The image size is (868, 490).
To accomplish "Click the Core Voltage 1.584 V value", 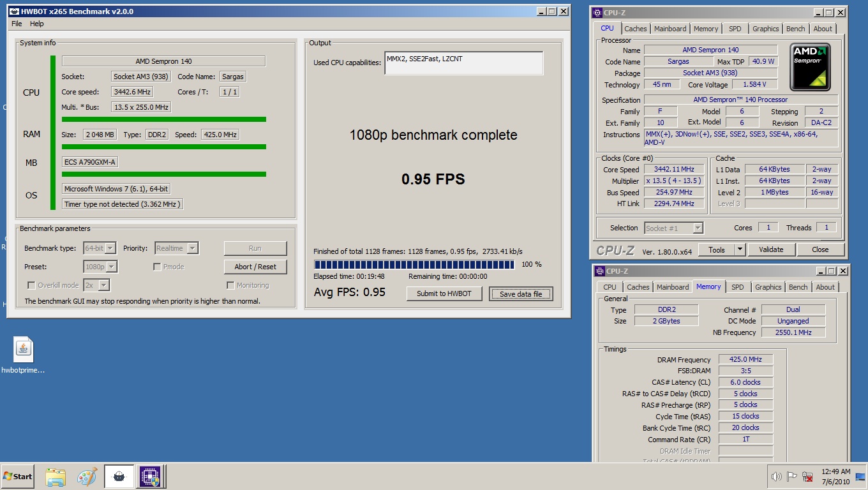I will point(754,84).
